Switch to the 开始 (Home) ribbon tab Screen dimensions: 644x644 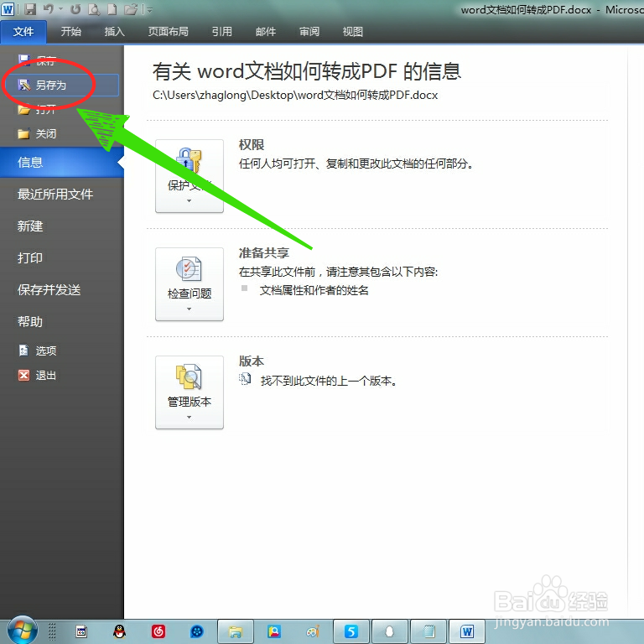click(x=71, y=32)
